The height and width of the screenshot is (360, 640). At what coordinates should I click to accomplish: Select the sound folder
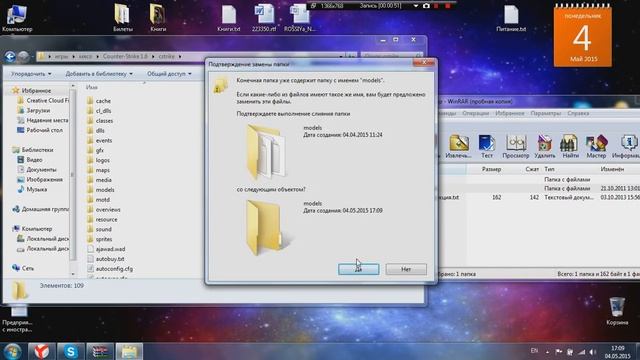click(99, 229)
